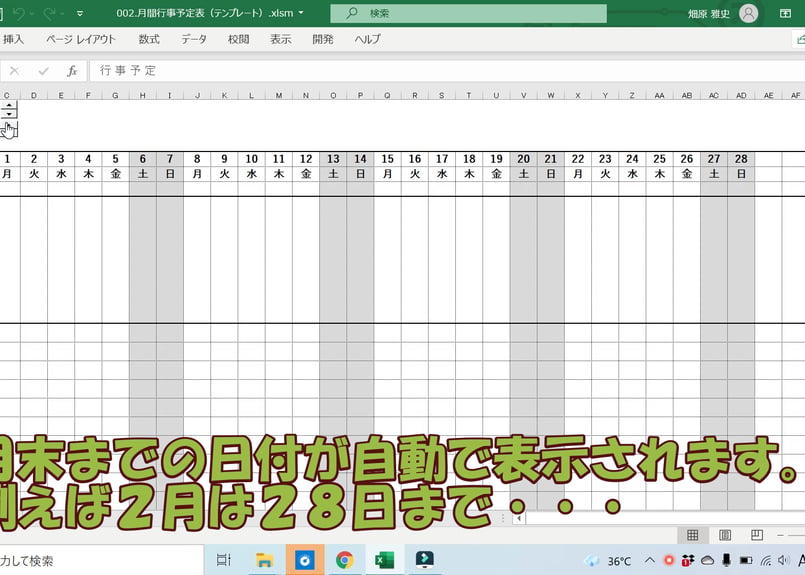Switch to Page Layout view

[725, 535]
